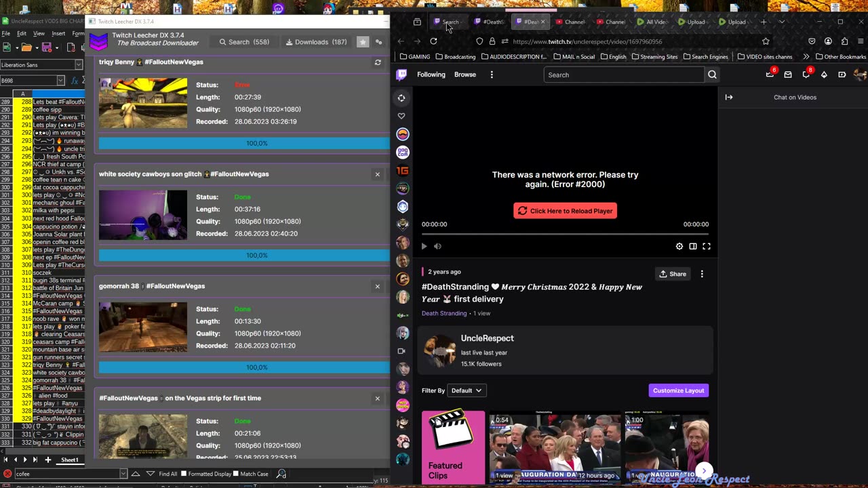Share the Twitch video
The image size is (868, 488).
point(673,274)
